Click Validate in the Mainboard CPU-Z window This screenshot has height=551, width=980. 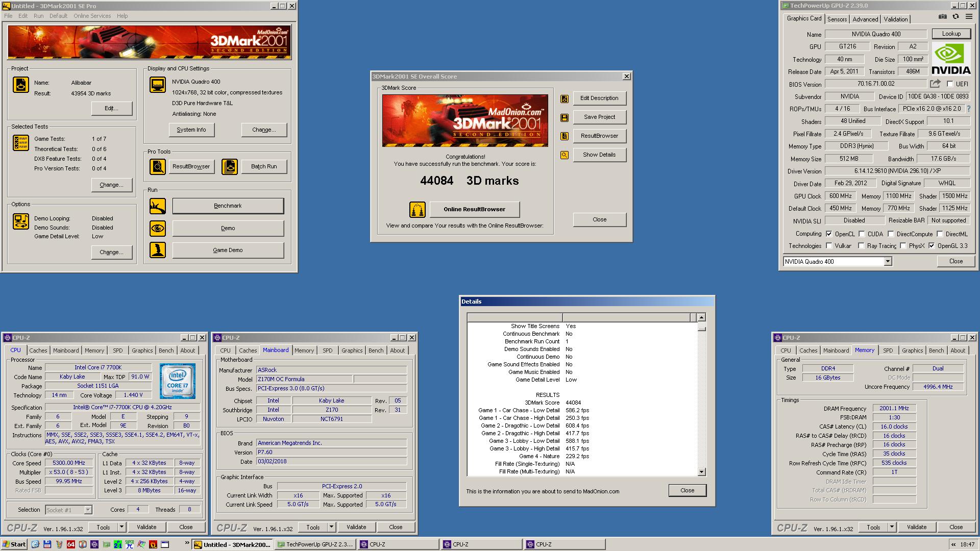(x=356, y=527)
